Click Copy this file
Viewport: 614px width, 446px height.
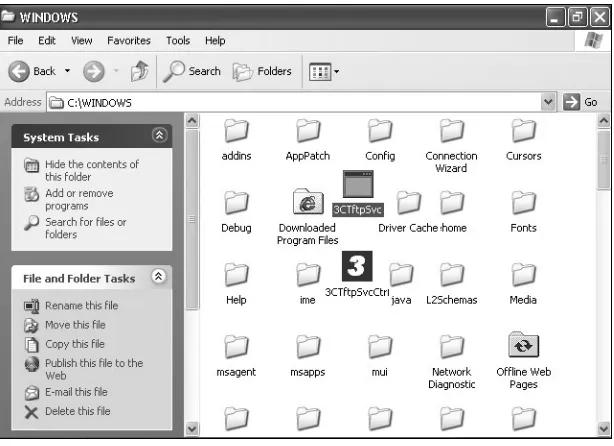[x=65, y=344]
